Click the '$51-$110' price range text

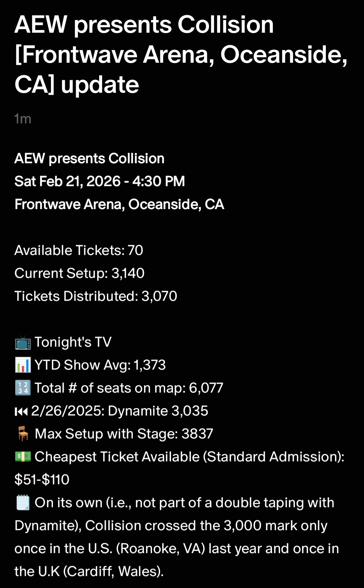click(42, 480)
